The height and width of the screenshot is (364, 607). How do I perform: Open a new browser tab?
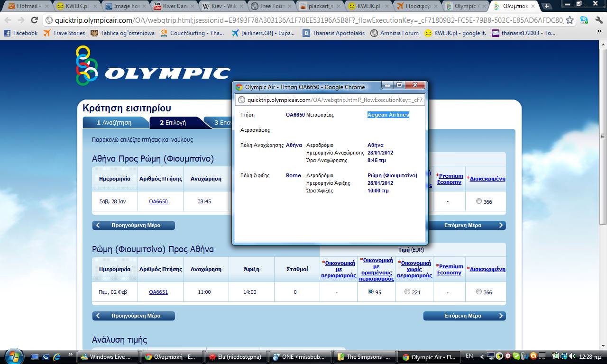547,6
